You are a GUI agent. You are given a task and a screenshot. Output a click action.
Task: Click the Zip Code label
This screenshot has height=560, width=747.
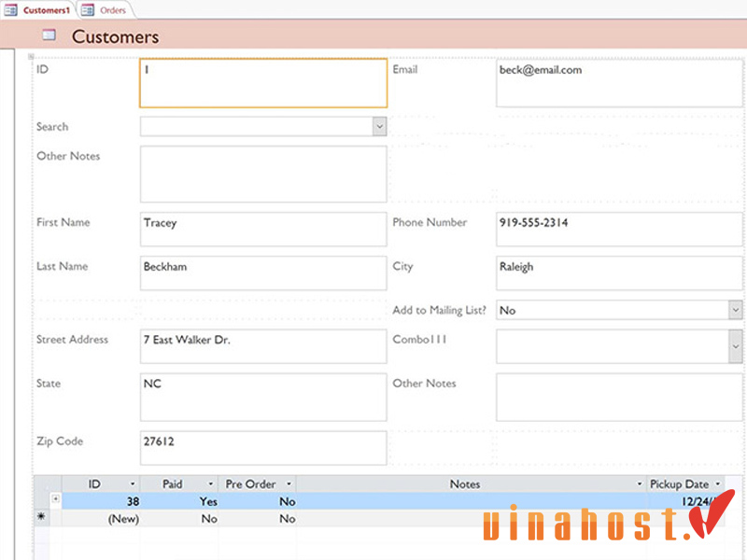[x=60, y=441]
